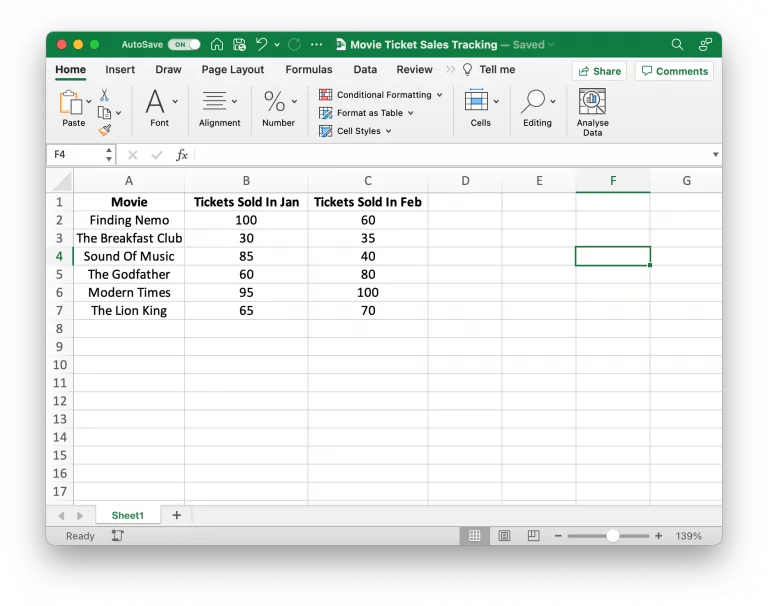
Task: Click the Undo arrow icon
Action: pos(262,45)
